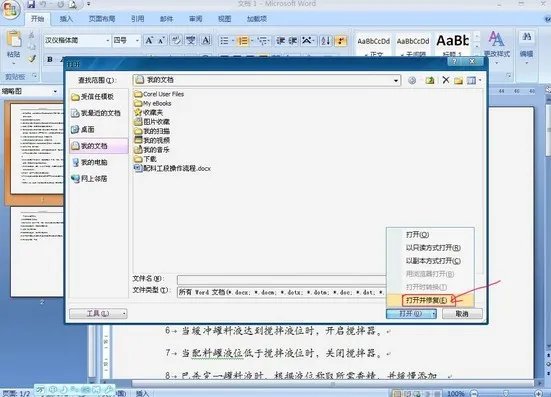Click the Character Border icon
Viewport: 551px width, 397px height.
click(206, 41)
